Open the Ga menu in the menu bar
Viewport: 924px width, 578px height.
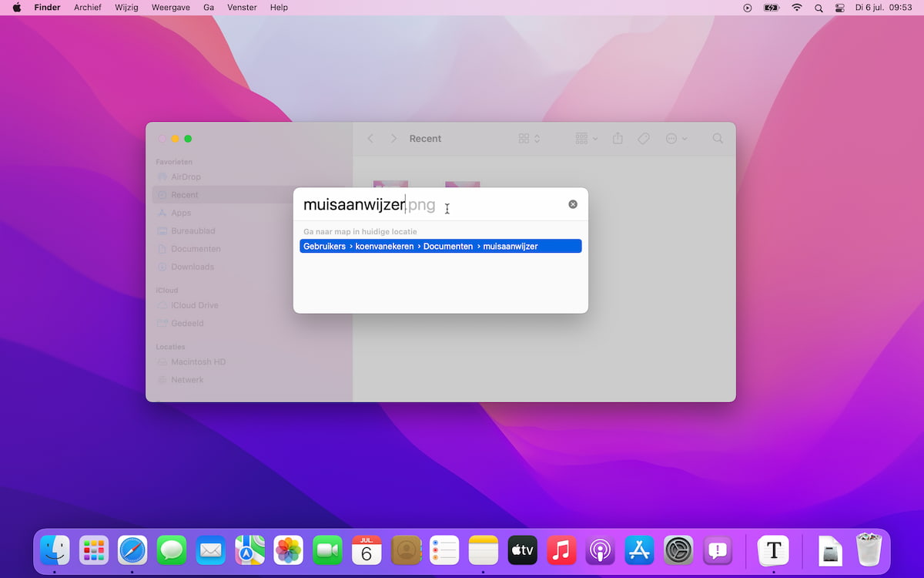208,7
